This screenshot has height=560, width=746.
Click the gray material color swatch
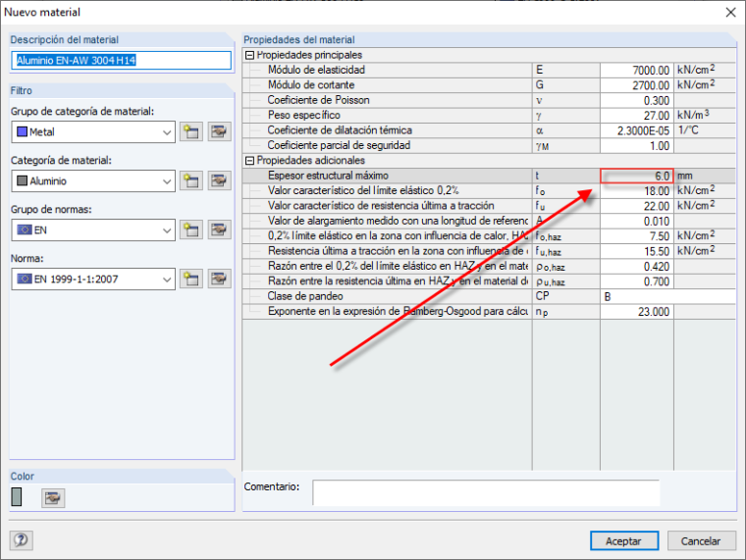[16, 497]
